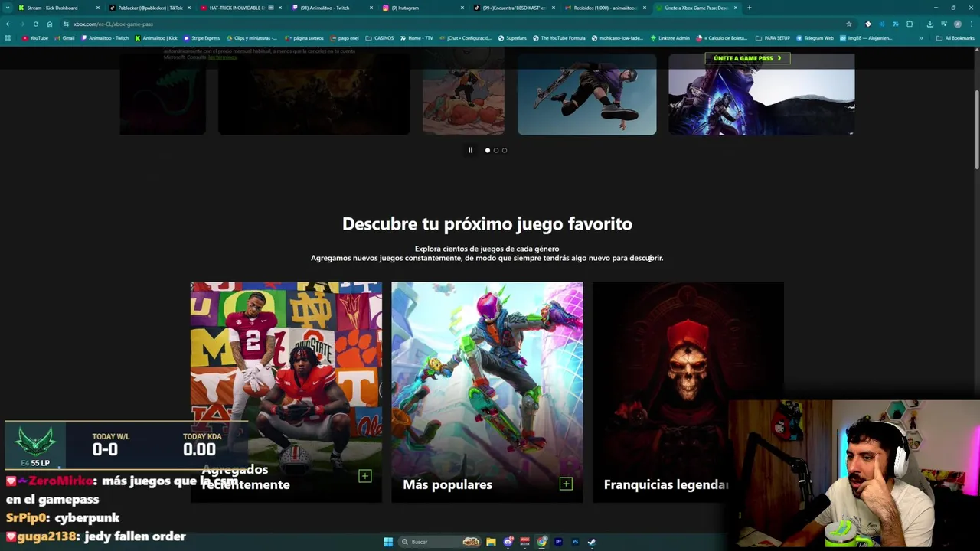Go forward in browser history

pos(21,24)
